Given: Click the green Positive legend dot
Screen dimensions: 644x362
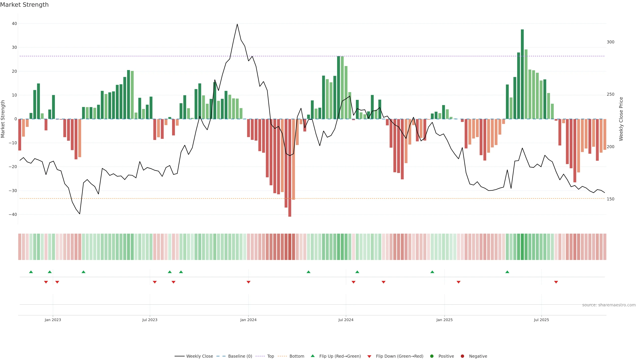Looking at the screenshot, I should [432, 356].
